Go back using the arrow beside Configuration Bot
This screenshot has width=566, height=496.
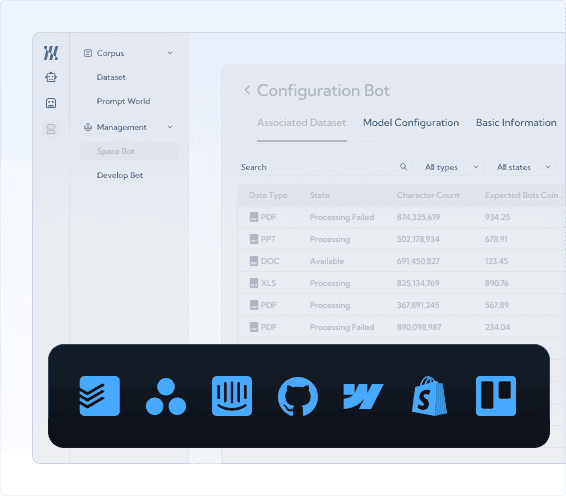click(247, 90)
